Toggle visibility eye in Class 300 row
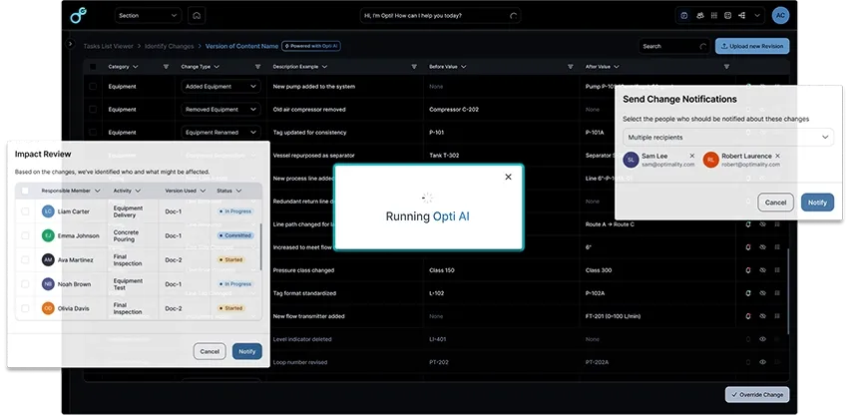 [763, 270]
